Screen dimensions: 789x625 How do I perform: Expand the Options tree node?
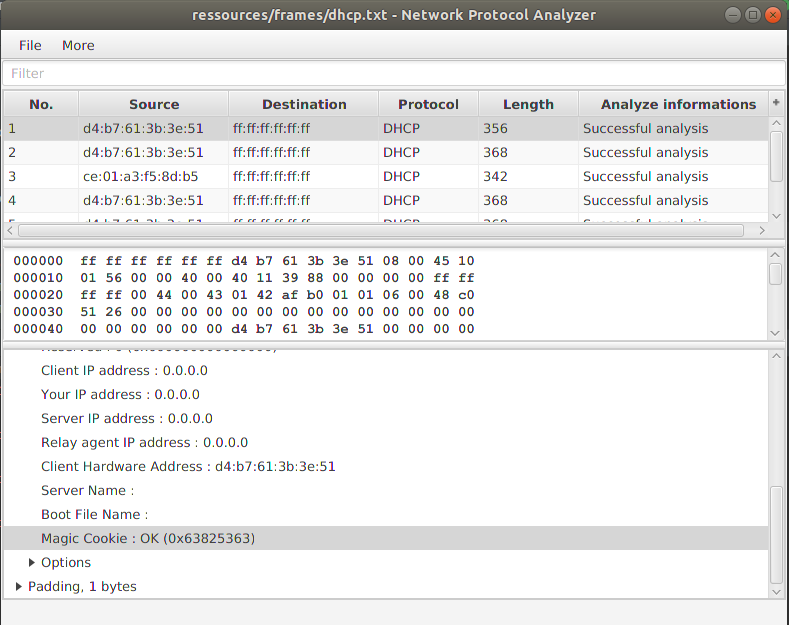[x=32, y=563]
